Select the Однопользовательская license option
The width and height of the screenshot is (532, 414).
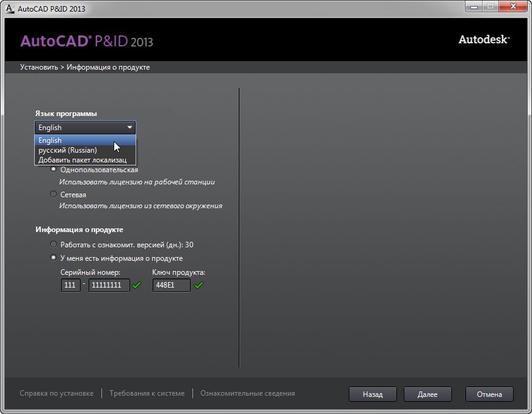(x=53, y=170)
